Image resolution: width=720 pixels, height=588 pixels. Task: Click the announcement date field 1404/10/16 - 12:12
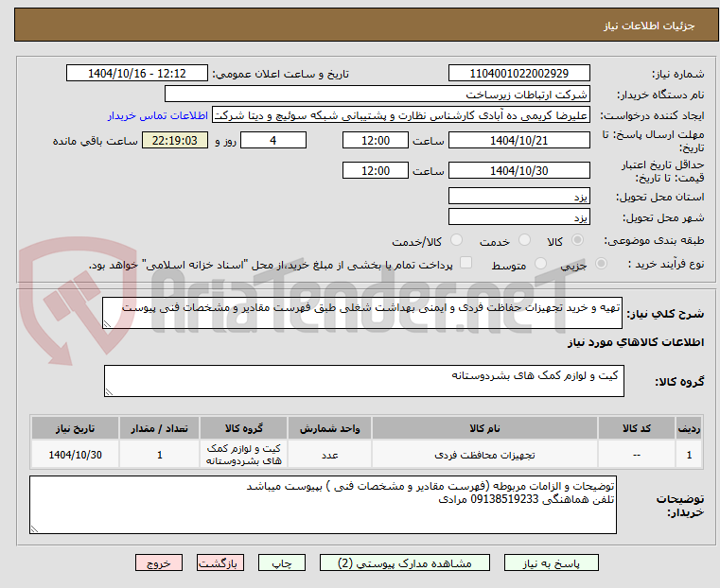[137, 74]
